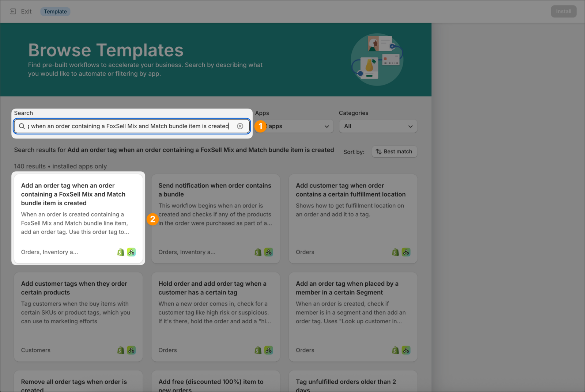Click the magnifier icon in the search bar
Screen dimensions: 585x392
(x=23, y=126)
